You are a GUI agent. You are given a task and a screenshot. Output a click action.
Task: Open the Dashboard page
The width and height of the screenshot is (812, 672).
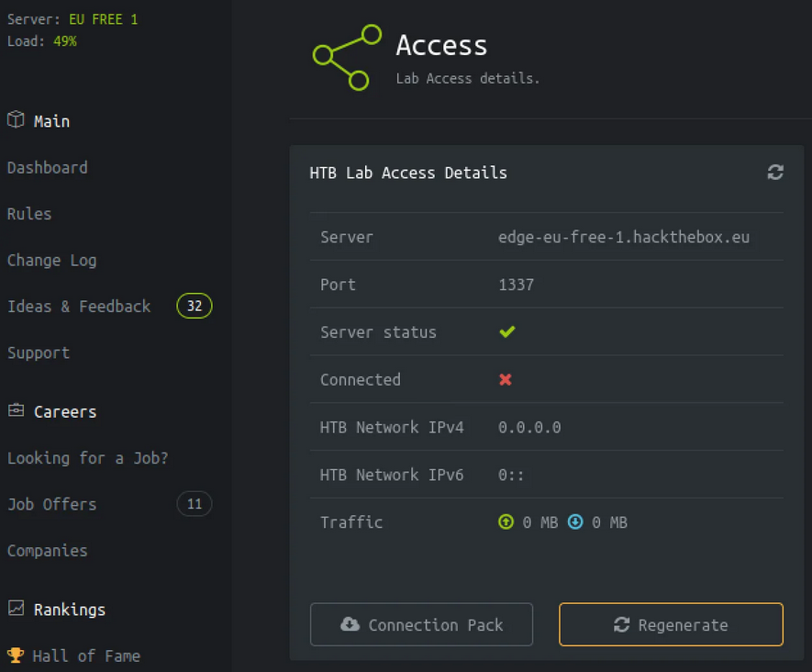(x=48, y=168)
